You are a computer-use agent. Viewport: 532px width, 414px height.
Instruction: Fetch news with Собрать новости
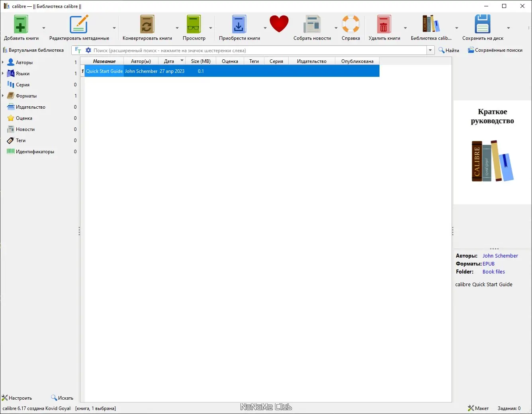(x=312, y=24)
